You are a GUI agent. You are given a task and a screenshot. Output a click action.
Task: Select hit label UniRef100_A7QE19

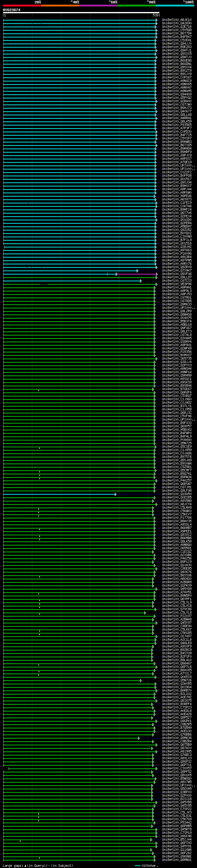177,162
